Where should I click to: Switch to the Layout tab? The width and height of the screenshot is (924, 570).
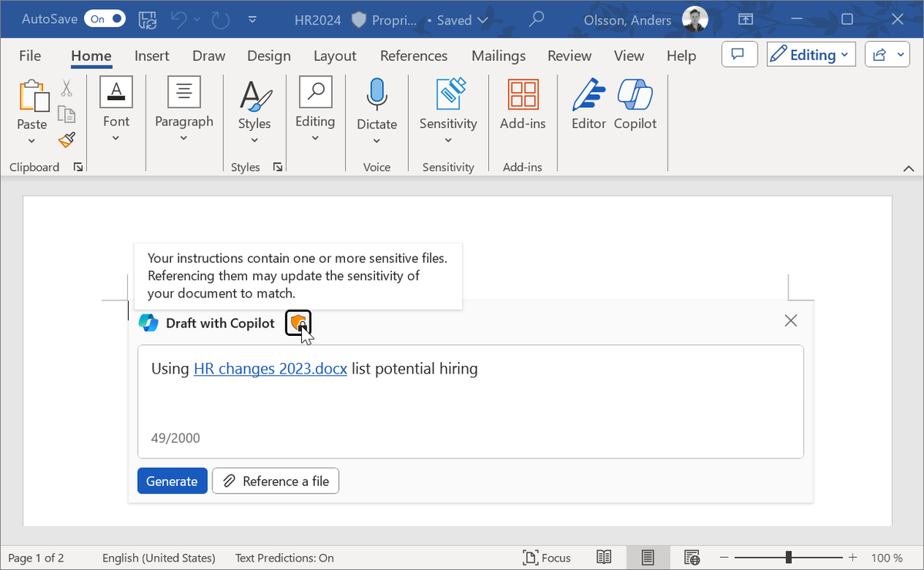point(335,55)
